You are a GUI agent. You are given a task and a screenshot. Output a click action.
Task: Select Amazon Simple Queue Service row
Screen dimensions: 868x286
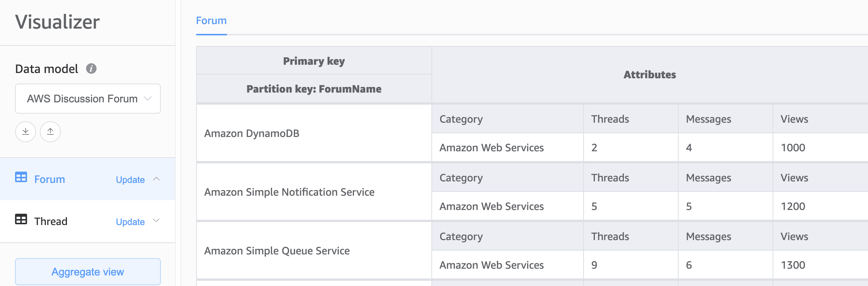277,251
